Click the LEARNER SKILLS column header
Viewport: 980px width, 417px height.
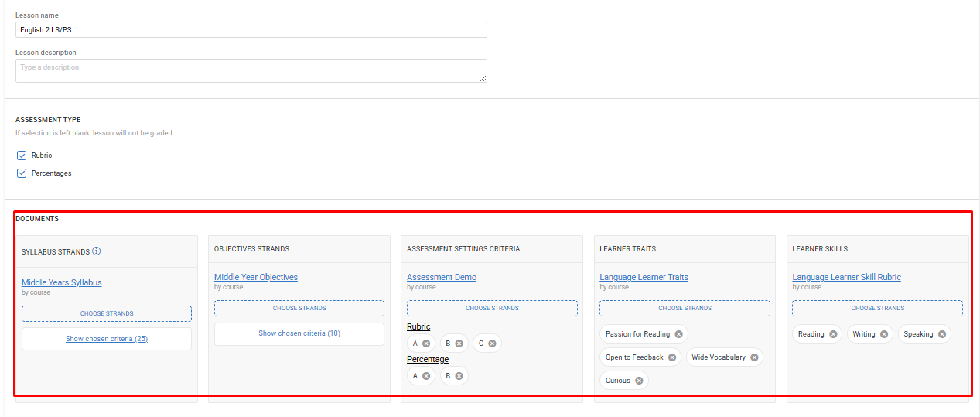click(820, 249)
